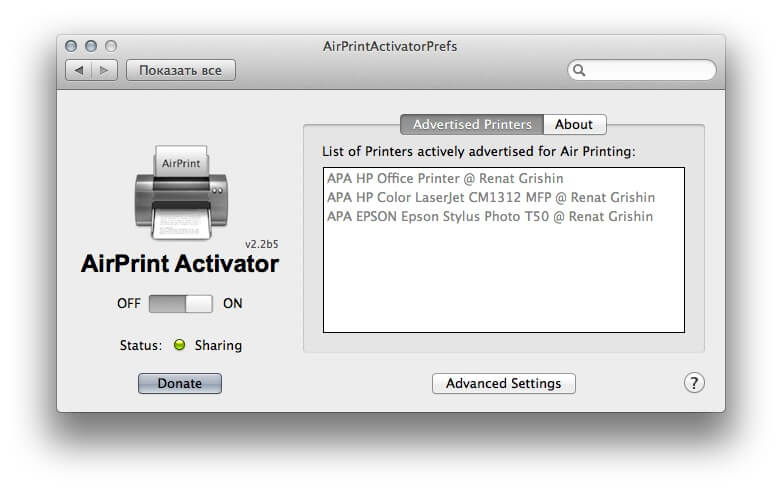Open Advanced Settings
This screenshot has width=782, height=491.
[504, 383]
